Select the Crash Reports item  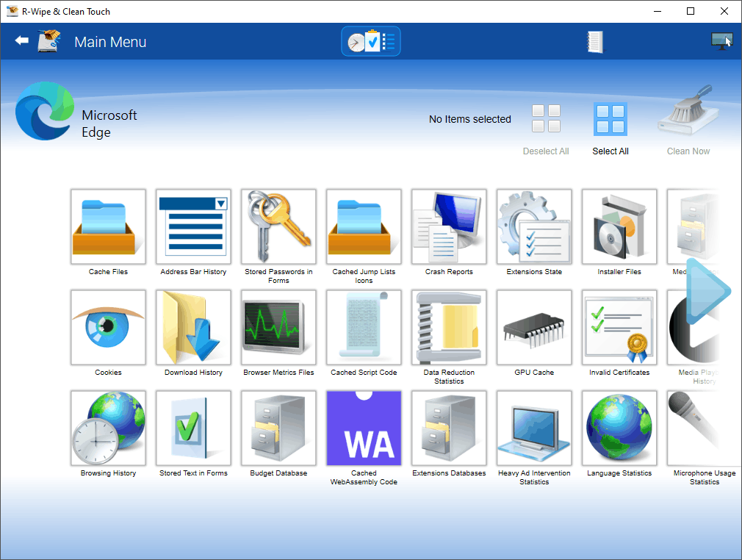click(449, 227)
